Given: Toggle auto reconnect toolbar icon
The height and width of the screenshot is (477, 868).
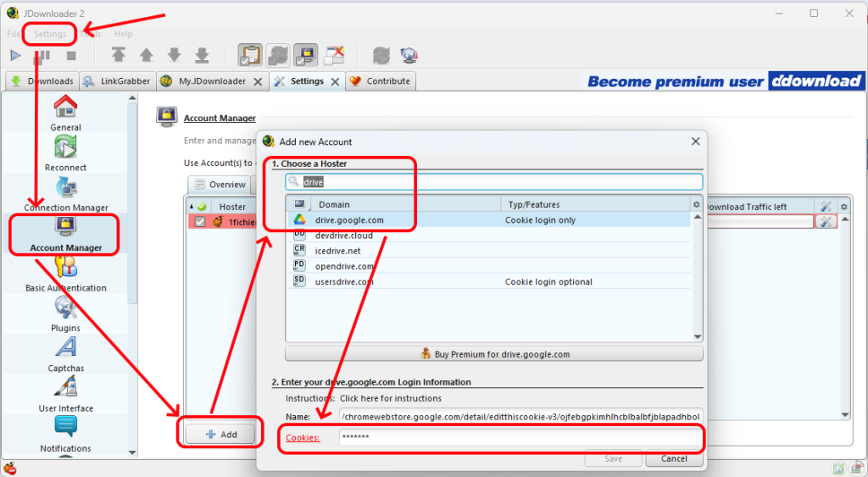Looking at the screenshot, I should tap(278, 55).
